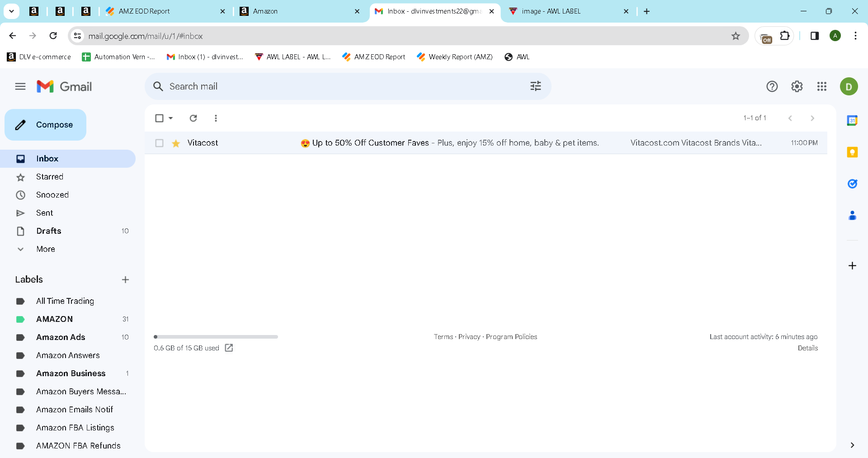This screenshot has width=868, height=458.
Task: Open the Privacy link
Action: (469, 337)
